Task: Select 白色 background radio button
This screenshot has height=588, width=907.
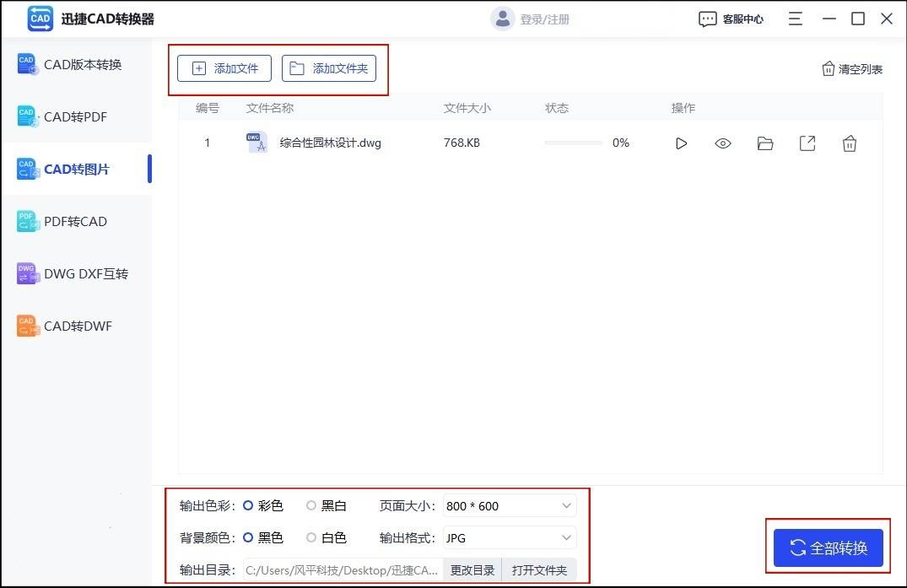Action: pyautogui.click(x=311, y=537)
